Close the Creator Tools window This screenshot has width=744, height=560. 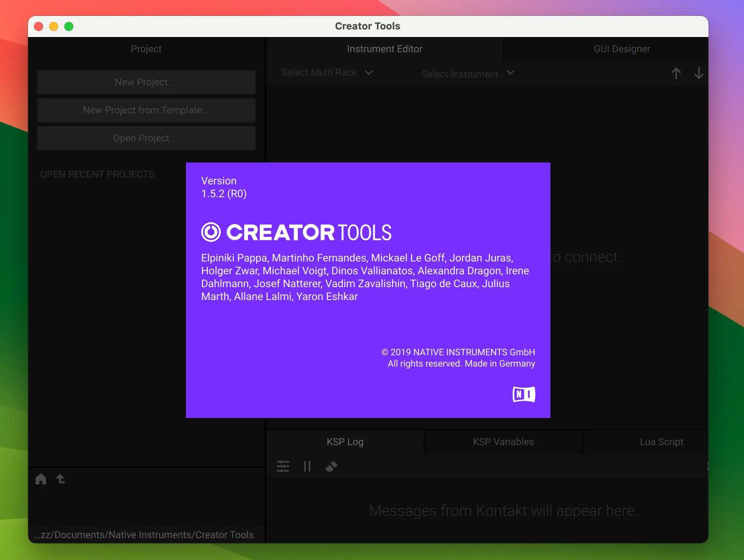click(39, 26)
